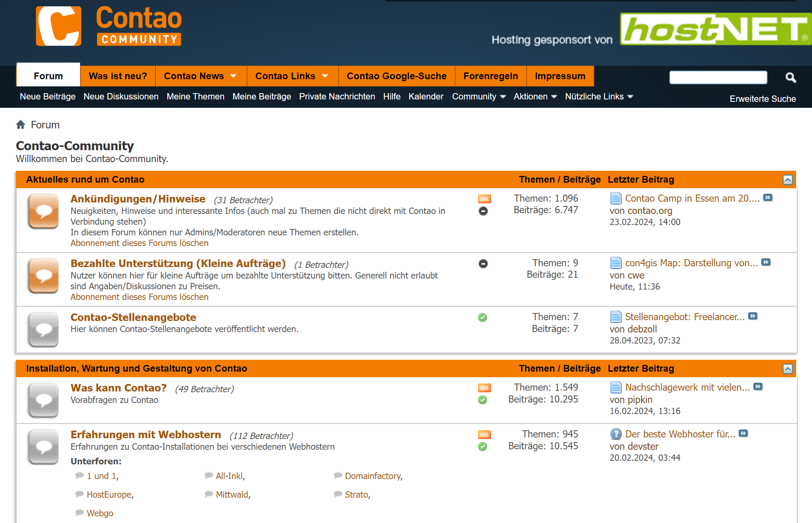
Task: Click question mark icon beside Der beste Webhoster
Action: (616, 434)
